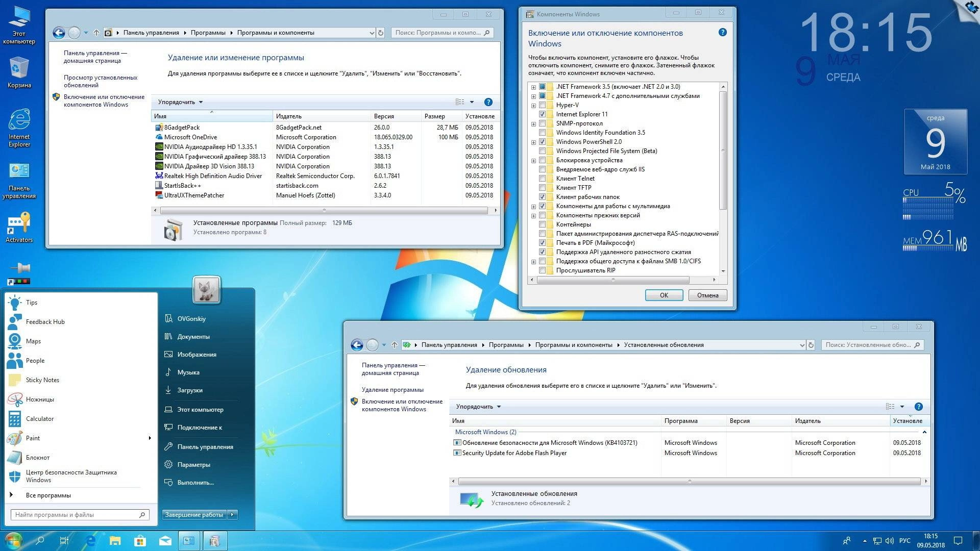
Task: Click back arrow in Установленные обновления window
Action: coord(357,345)
